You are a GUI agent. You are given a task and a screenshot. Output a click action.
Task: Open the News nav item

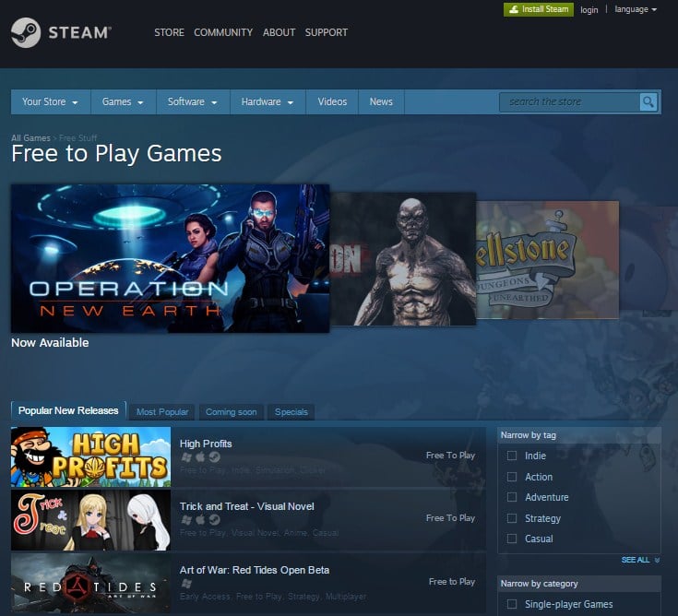point(381,102)
